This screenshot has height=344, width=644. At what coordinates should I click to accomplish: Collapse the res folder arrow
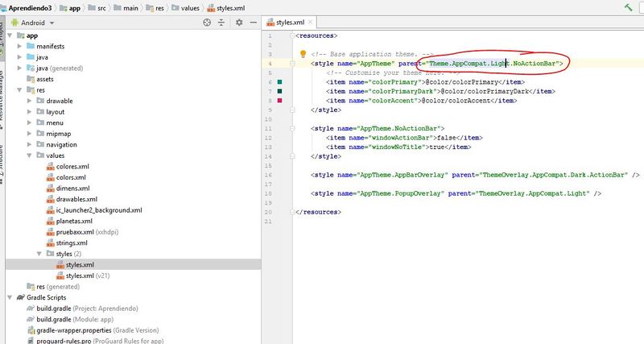(x=19, y=90)
